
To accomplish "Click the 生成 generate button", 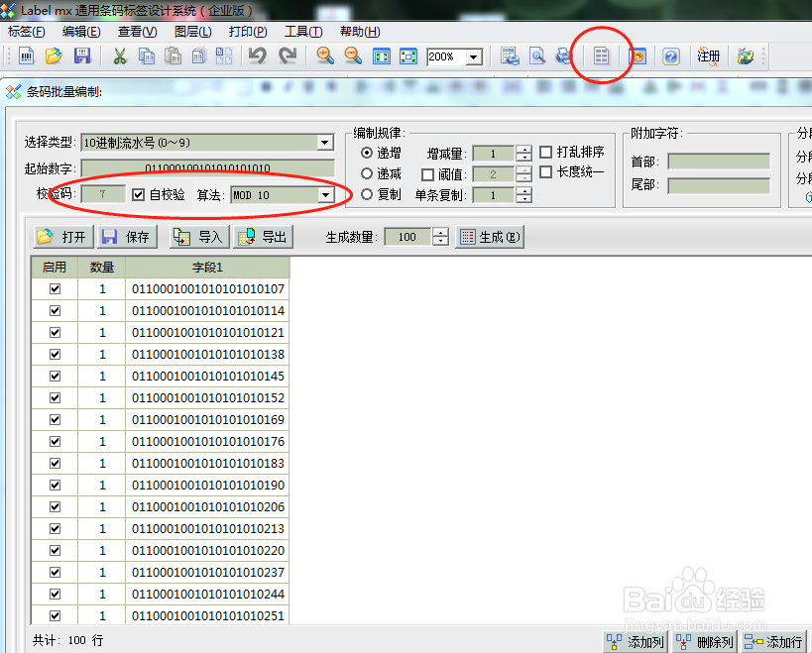I will [490, 237].
